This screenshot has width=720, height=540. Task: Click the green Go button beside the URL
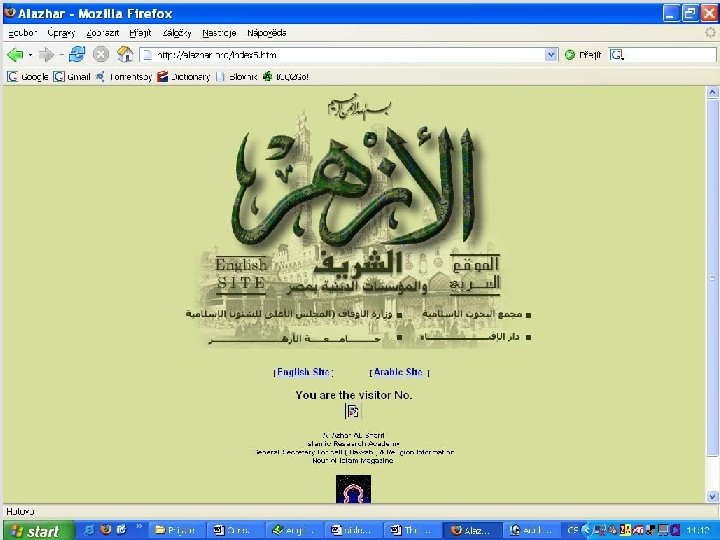(583, 55)
